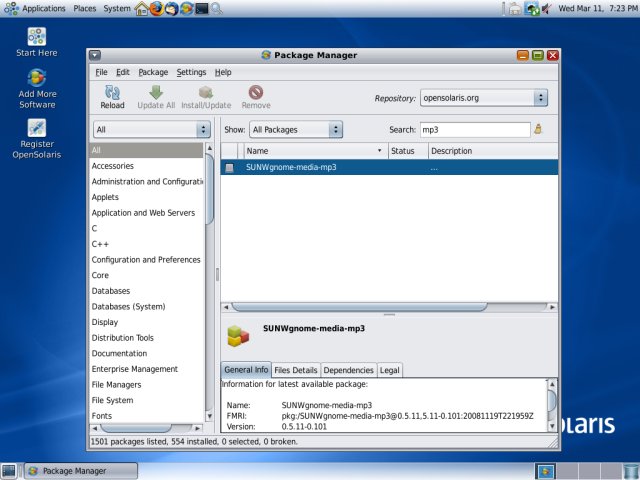This screenshot has width=640, height=480.
Task: Select the SUNWgnome-media-mp3 package row
Action: click(389, 167)
